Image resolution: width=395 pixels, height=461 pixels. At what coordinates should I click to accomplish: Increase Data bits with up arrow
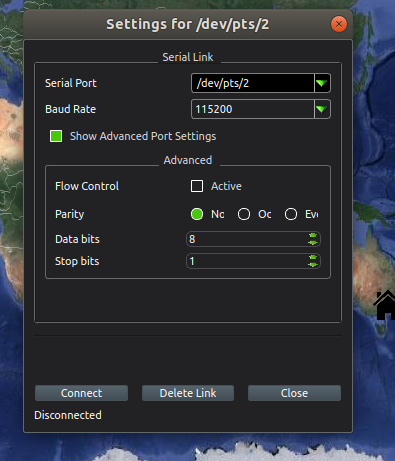(313, 236)
